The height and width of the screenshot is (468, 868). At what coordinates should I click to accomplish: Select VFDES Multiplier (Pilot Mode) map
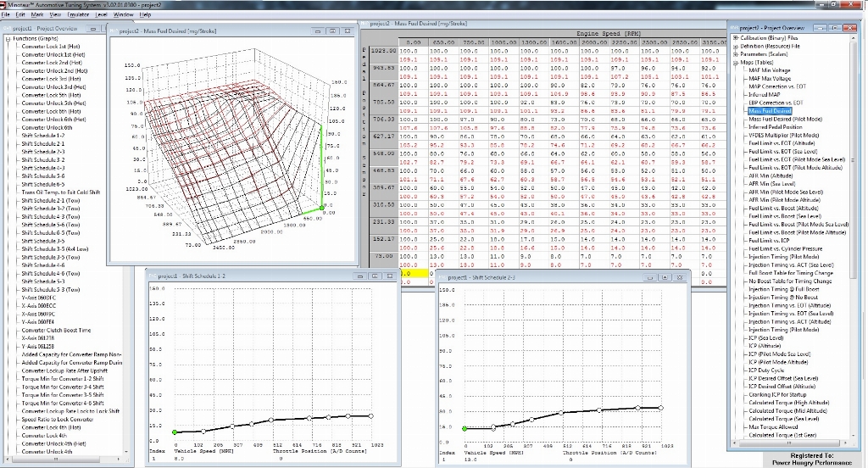[784, 135]
